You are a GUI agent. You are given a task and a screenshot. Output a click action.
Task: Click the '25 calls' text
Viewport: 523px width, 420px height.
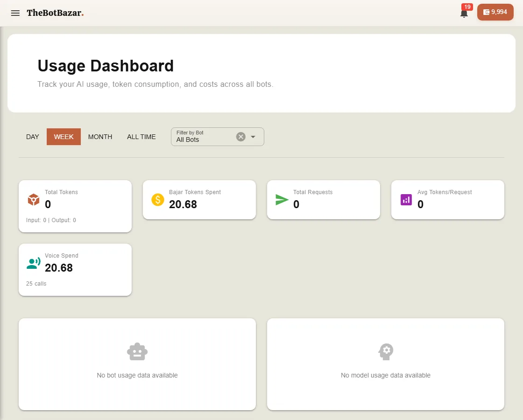36,284
